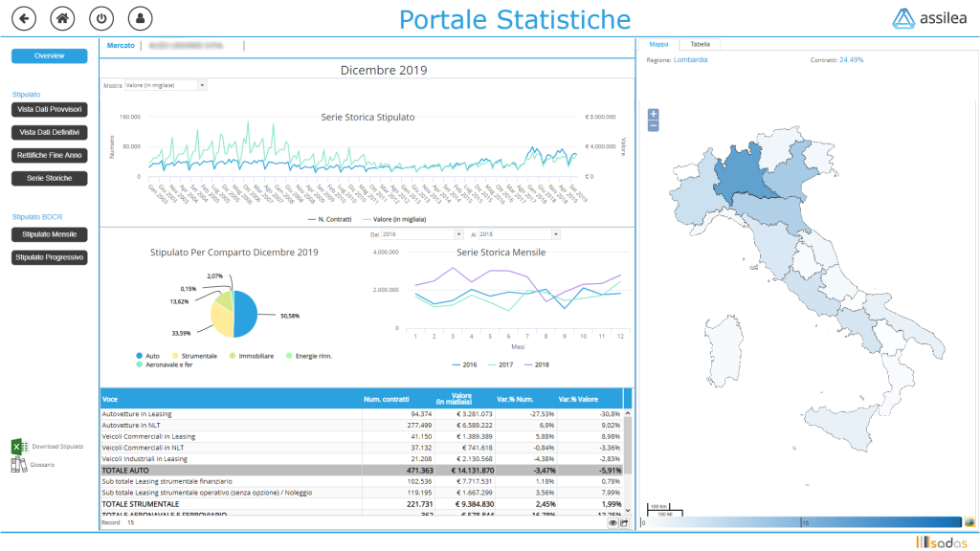Select Veicoli Industriali in Leasing row

(362, 459)
